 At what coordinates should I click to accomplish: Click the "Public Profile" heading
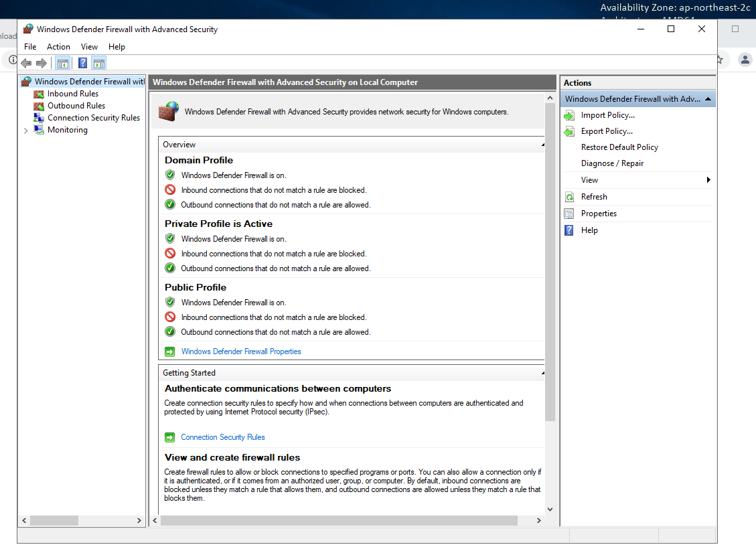click(196, 288)
